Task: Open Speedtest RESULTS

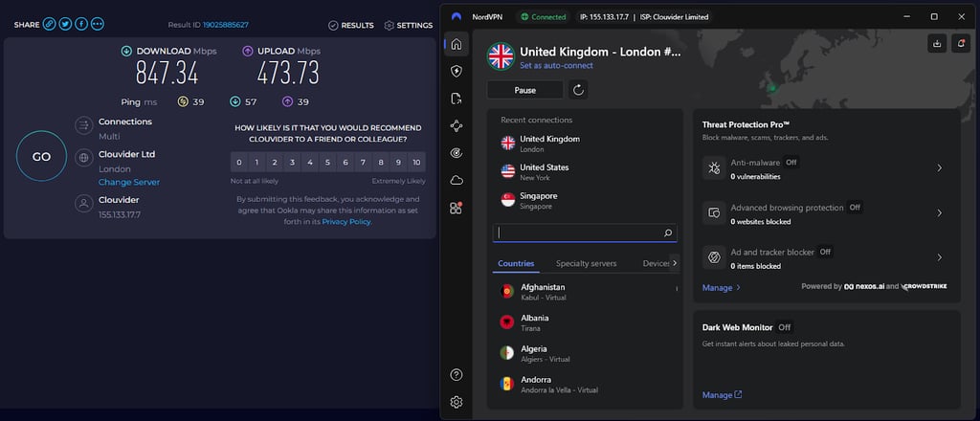Action: (x=350, y=26)
